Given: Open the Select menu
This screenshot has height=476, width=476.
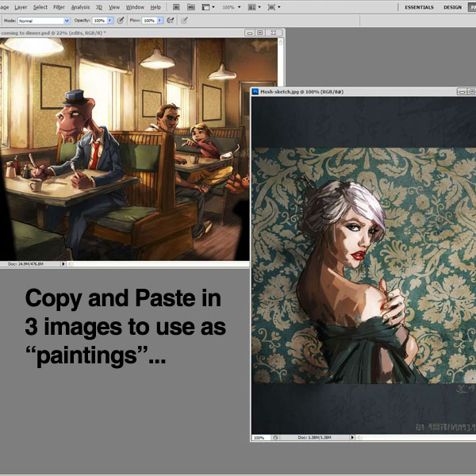Looking at the screenshot, I should click(40, 7).
